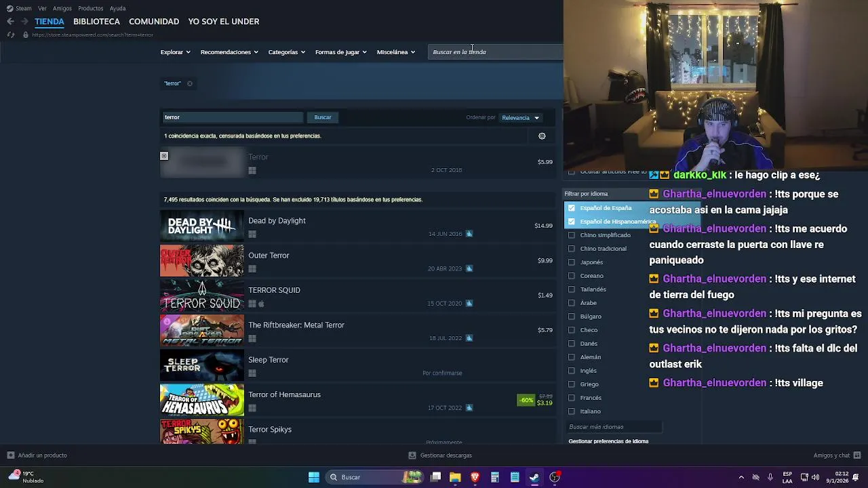Expand the Miscelánea dropdown
Image resolution: width=868 pixels, height=488 pixels.
tap(395, 52)
